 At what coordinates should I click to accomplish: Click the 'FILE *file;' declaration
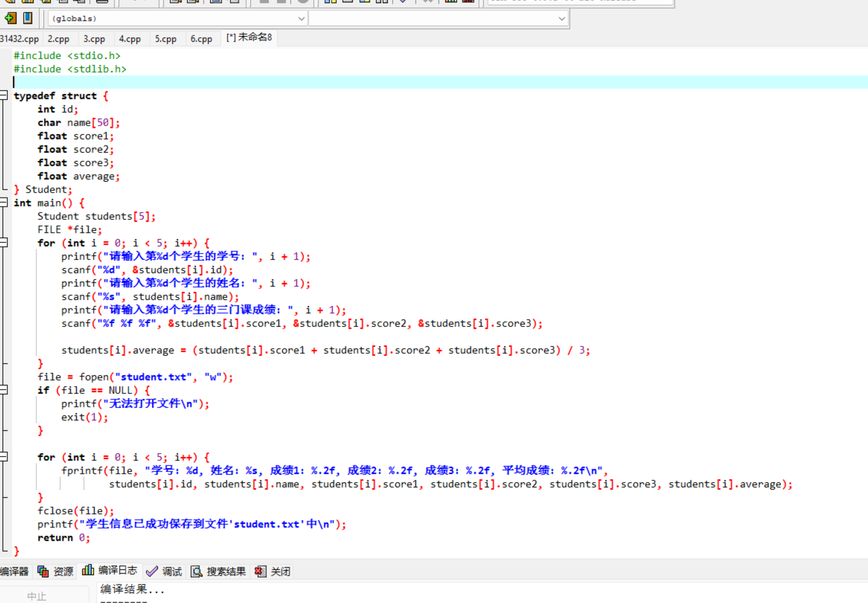69,230
